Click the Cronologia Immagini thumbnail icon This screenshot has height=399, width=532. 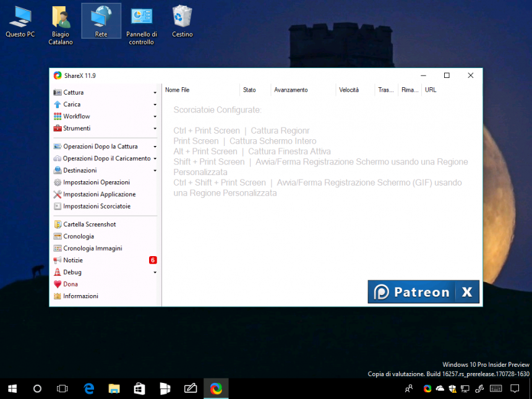(x=58, y=248)
